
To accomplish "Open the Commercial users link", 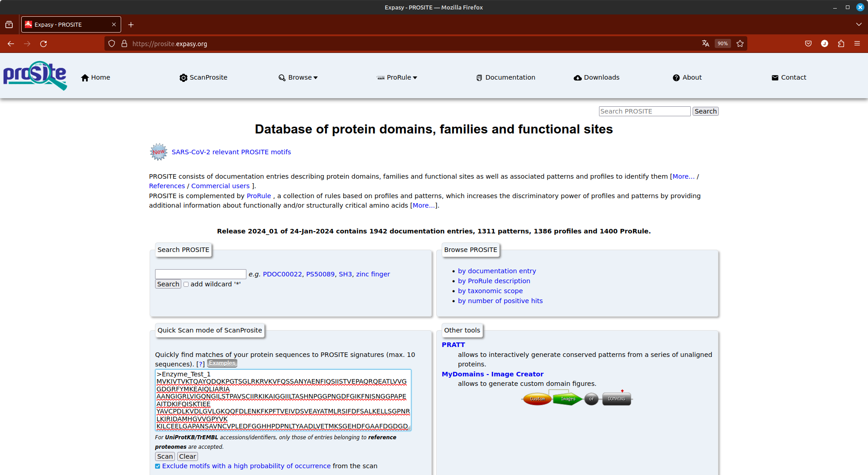I will tap(220, 186).
